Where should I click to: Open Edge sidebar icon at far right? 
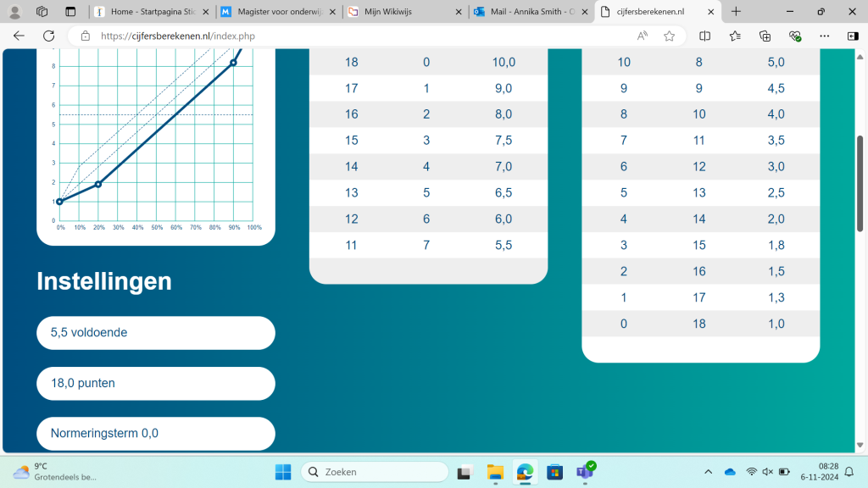[x=853, y=36]
